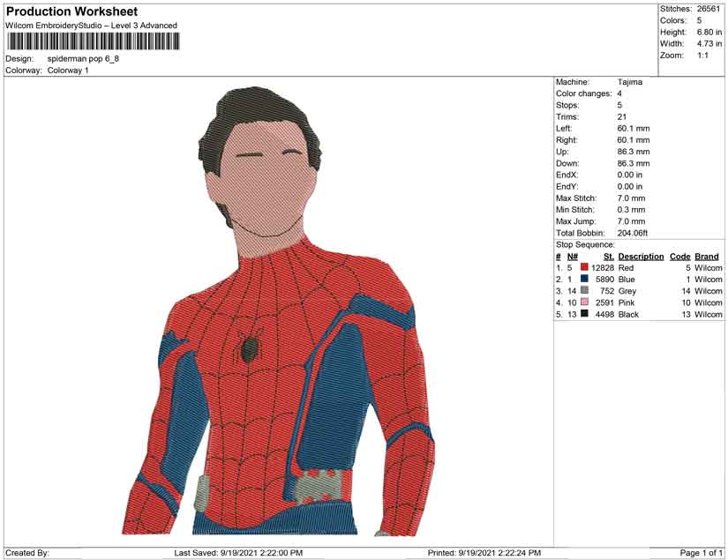Click the Red thread color swatch

click(x=584, y=267)
